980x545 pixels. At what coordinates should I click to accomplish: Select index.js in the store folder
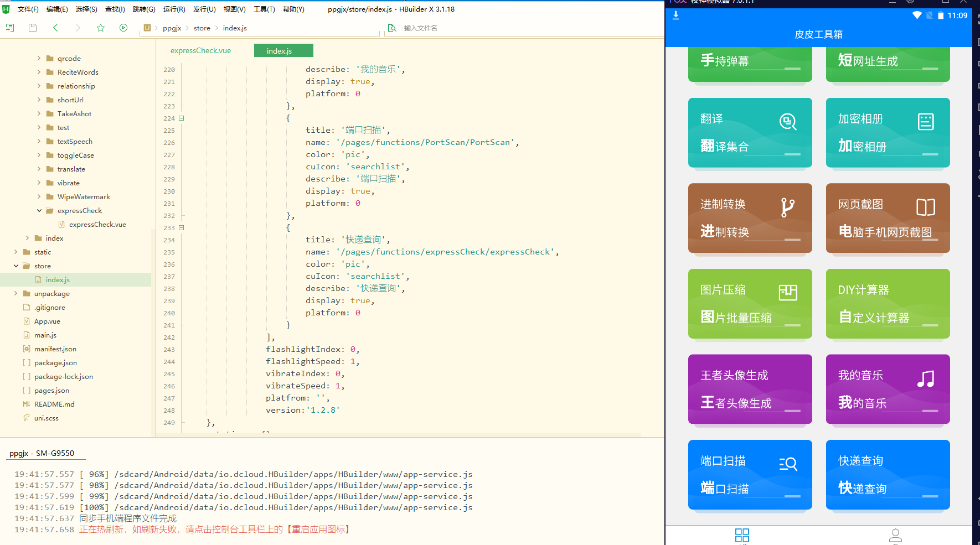pyautogui.click(x=58, y=279)
